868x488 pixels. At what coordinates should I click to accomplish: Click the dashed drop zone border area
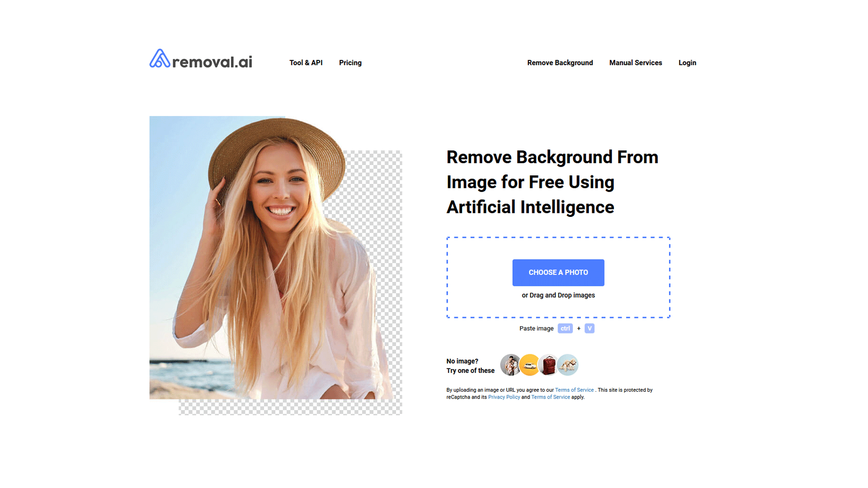pos(559,277)
